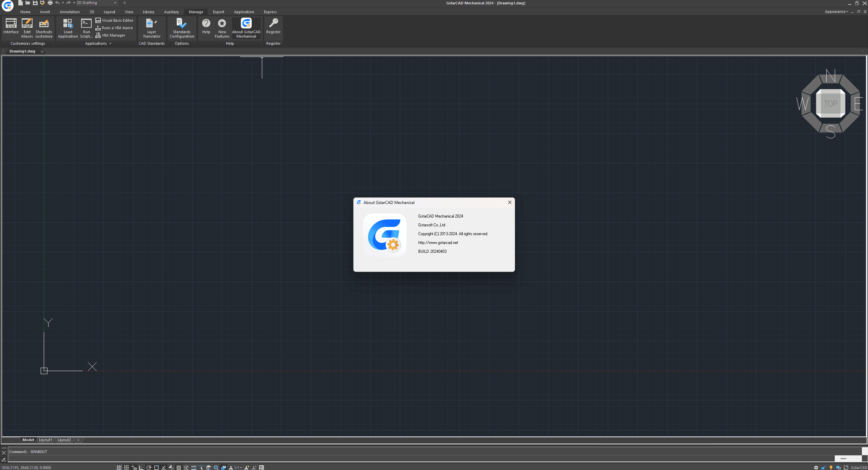
Task: Click the Manage ribbon tab
Action: pyautogui.click(x=196, y=12)
